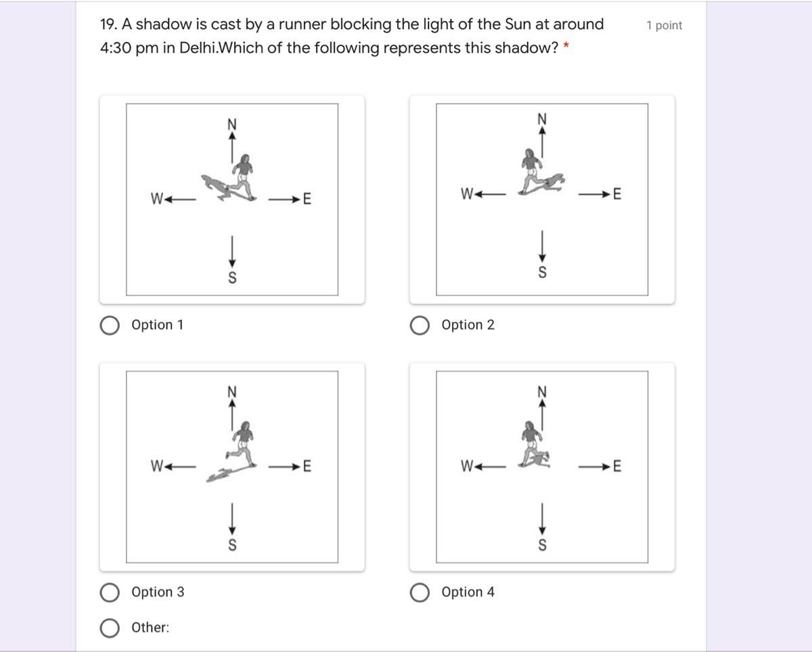
Task: Open the runner shadow diagram above Option 4
Action: (541, 467)
